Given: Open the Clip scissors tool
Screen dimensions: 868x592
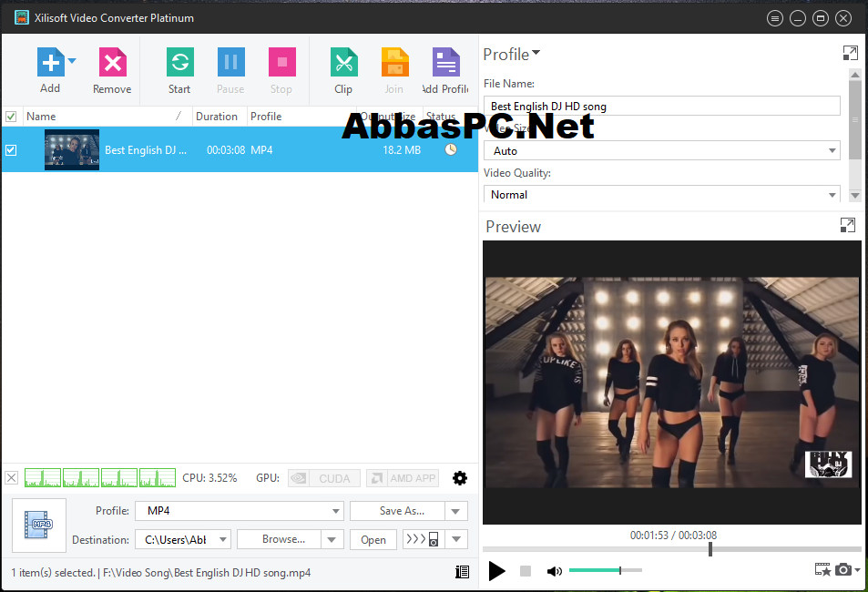Looking at the screenshot, I should (x=343, y=62).
